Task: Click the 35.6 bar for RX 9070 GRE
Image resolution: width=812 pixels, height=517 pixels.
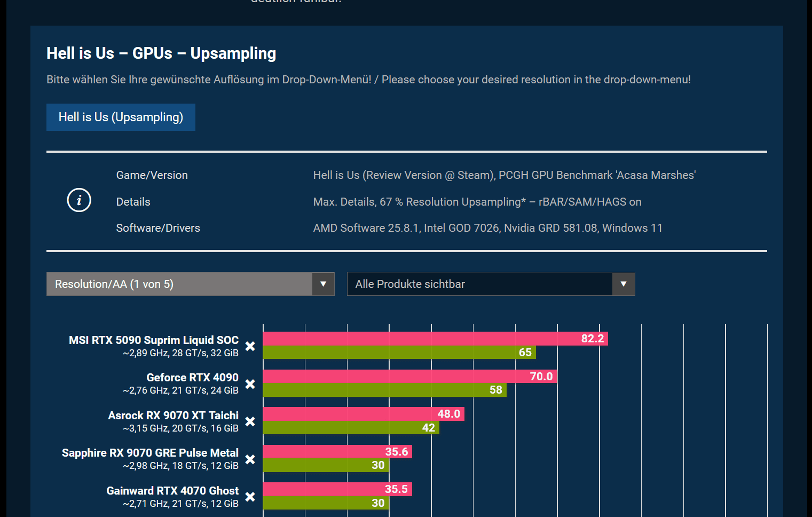Action: [337, 452]
